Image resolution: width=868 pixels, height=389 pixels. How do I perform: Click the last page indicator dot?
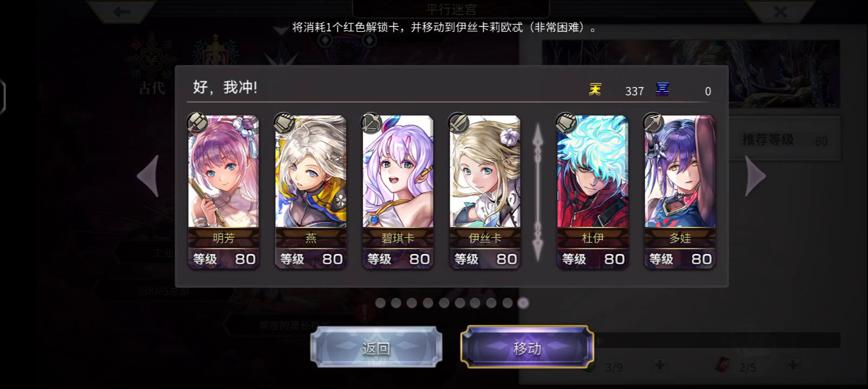pos(523,303)
